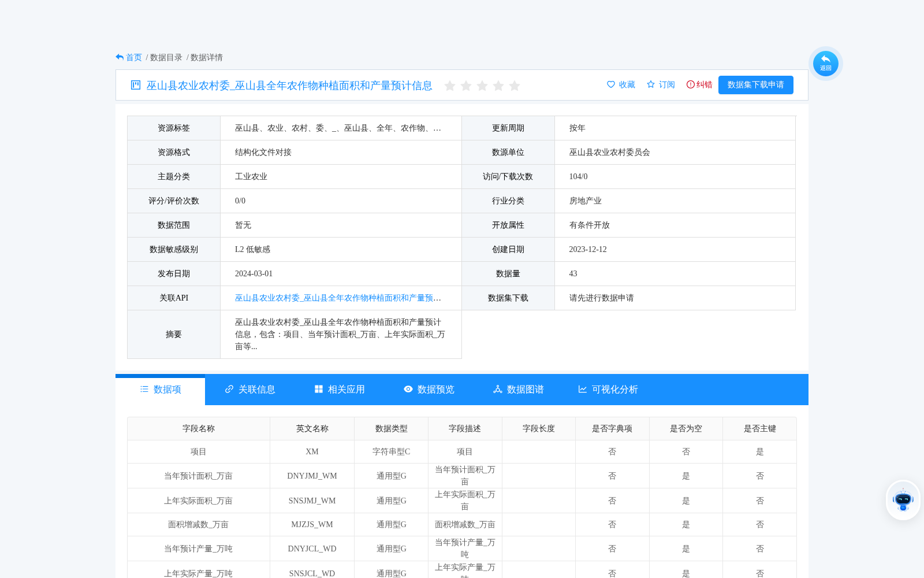Click the 请先进行数据申请 download notice
The height and width of the screenshot is (578, 924).
point(602,298)
